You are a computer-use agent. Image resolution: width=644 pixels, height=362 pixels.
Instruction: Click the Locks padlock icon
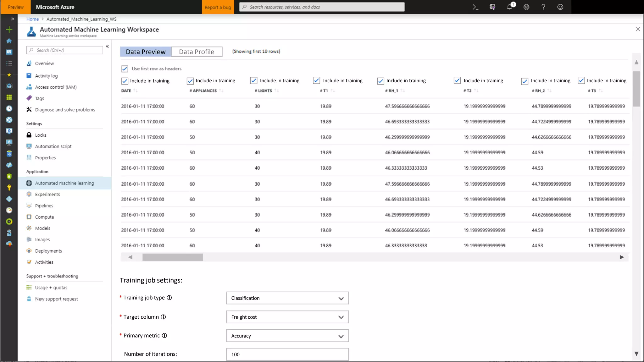pyautogui.click(x=29, y=135)
